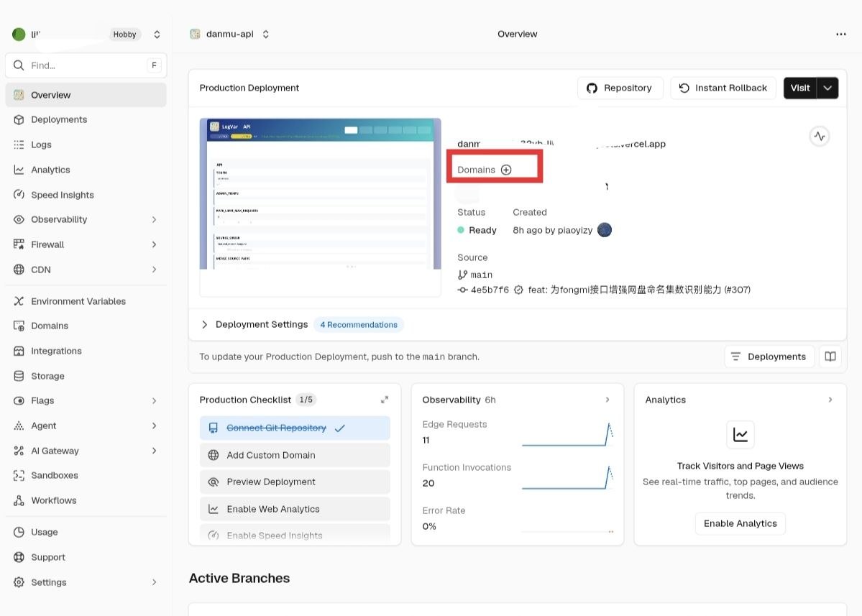Open the Analytics card arrow

point(830,400)
